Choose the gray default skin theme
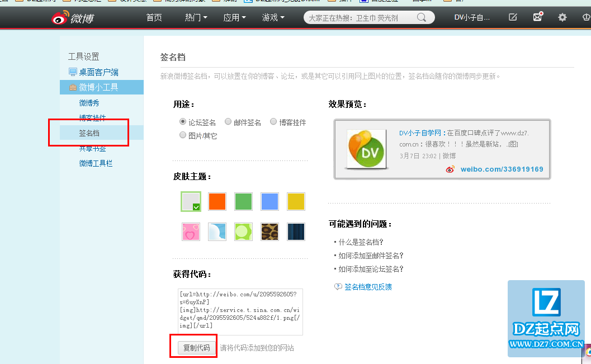Image resolution: width=591 pixels, height=364 pixels. tap(191, 202)
